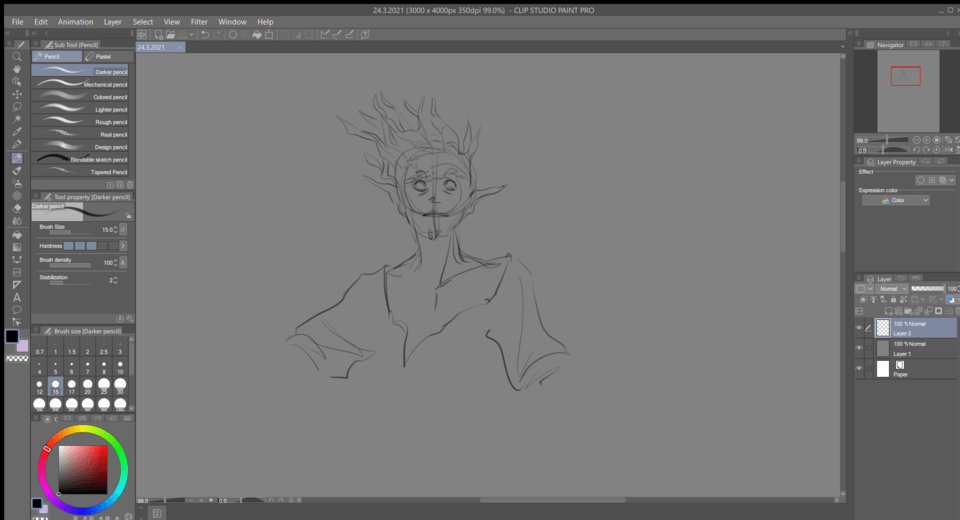Toggle visibility of Layer 2

[x=858, y=328]
